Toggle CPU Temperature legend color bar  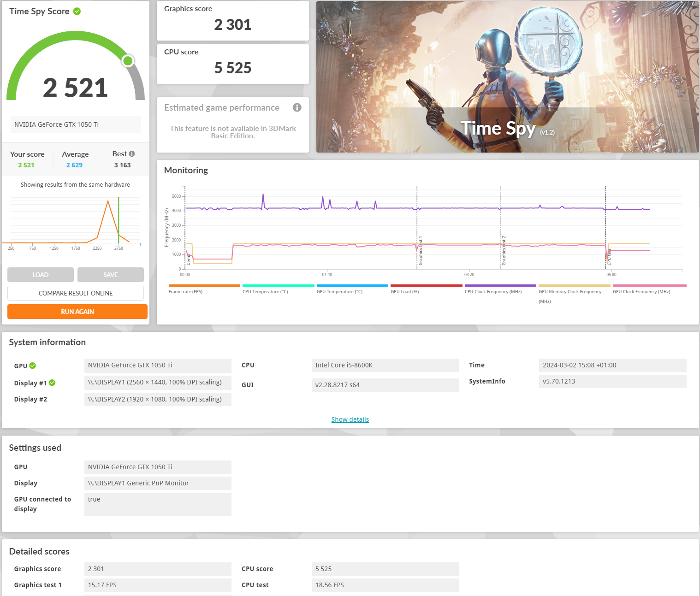tap(279, 286)
